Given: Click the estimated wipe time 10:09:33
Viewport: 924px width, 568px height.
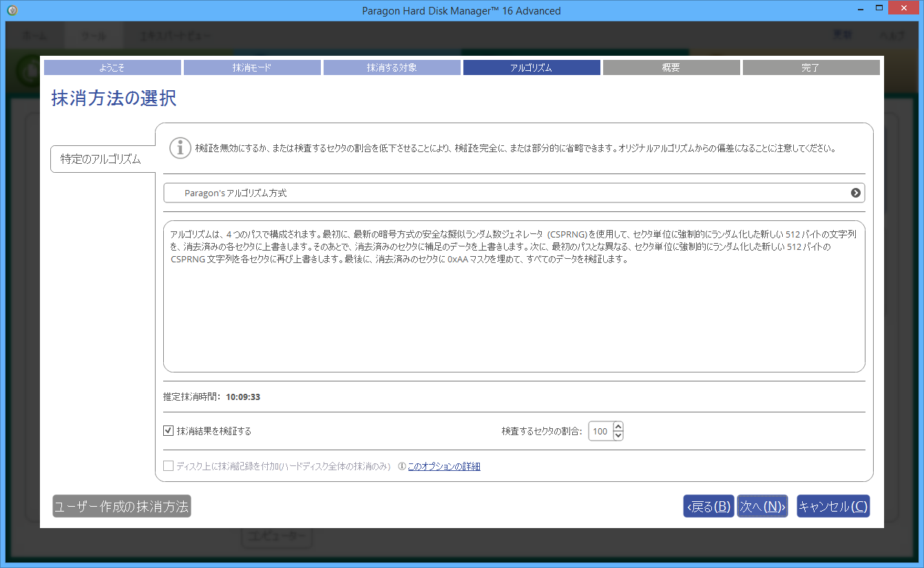Looking at the screenshot, I should 243,397.
